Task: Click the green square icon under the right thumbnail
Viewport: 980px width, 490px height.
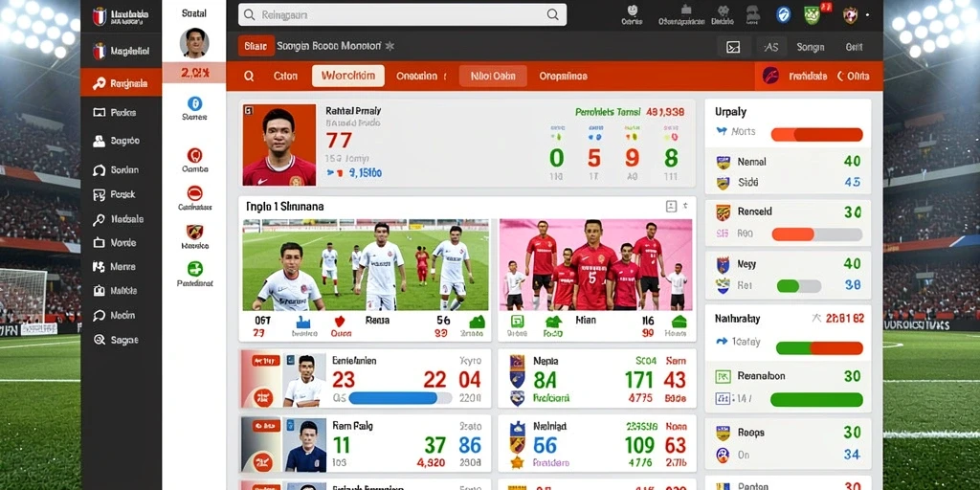Action: [x=517, y=322]
